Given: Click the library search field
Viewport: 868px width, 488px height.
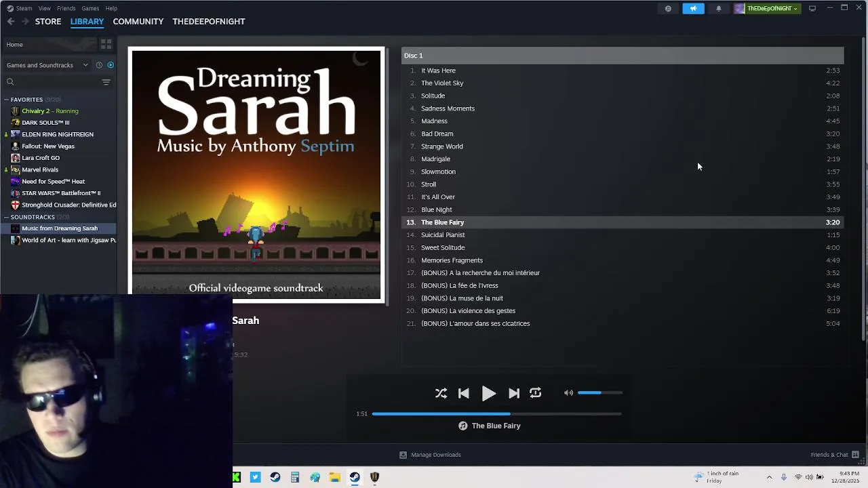Looking at the screenshot, I should coord(51,82).
